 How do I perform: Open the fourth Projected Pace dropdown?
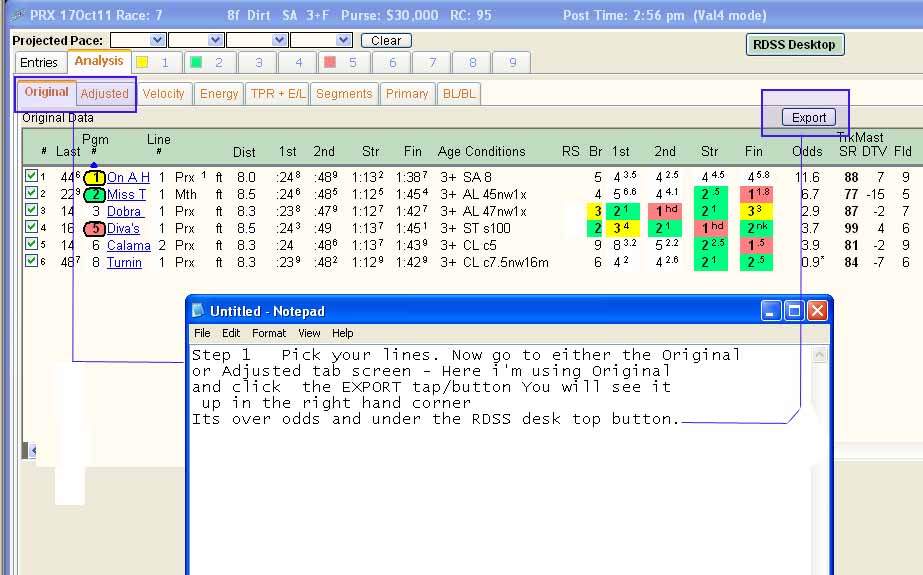tap(321, 40)
